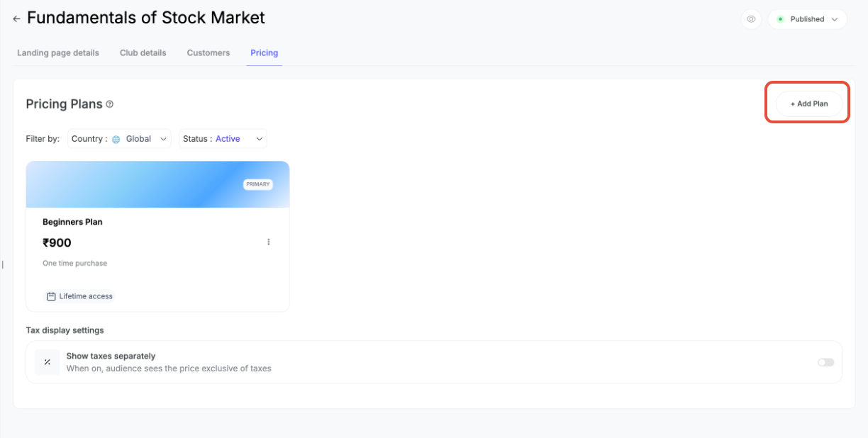
Task: Click the calendar icon beside Lifetime access
Action: click(51, 296)
